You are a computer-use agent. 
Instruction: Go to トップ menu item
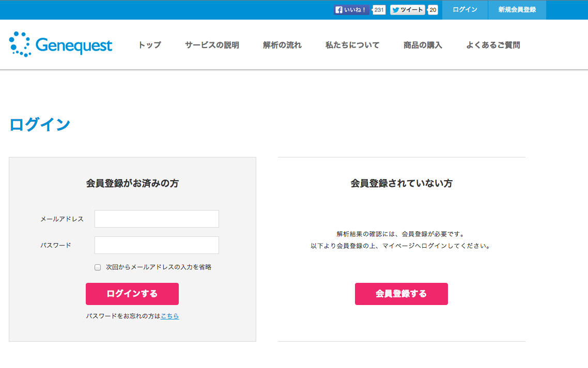click(x=149, y=45)
